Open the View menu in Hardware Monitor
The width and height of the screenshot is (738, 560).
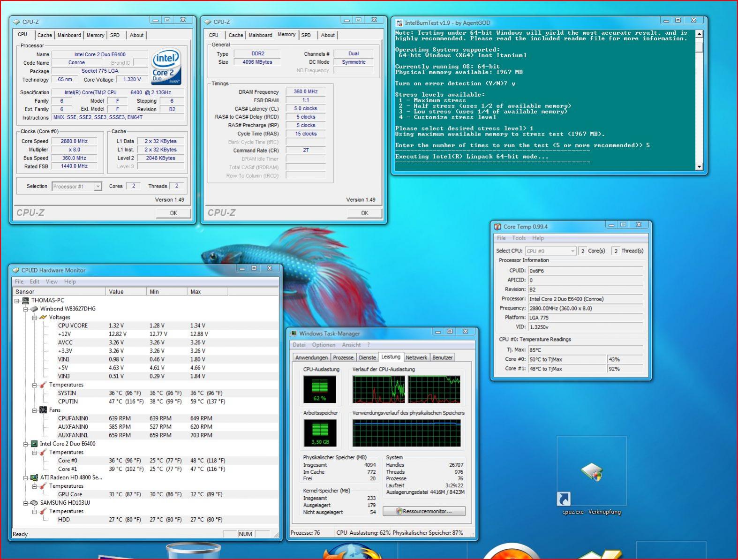[x=52, y=281]
